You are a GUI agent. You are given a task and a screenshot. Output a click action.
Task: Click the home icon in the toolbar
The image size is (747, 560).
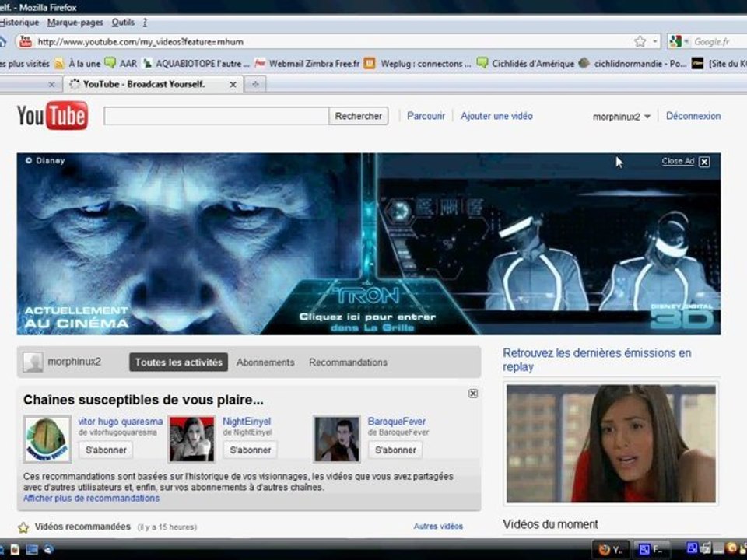pyautogui.click(x=3, y=42)
